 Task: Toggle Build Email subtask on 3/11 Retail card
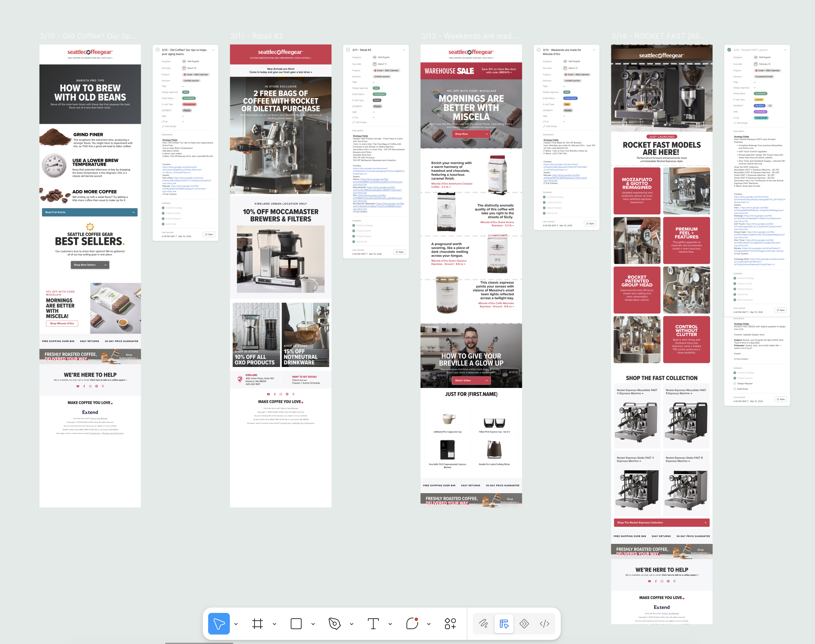point(354,242)
